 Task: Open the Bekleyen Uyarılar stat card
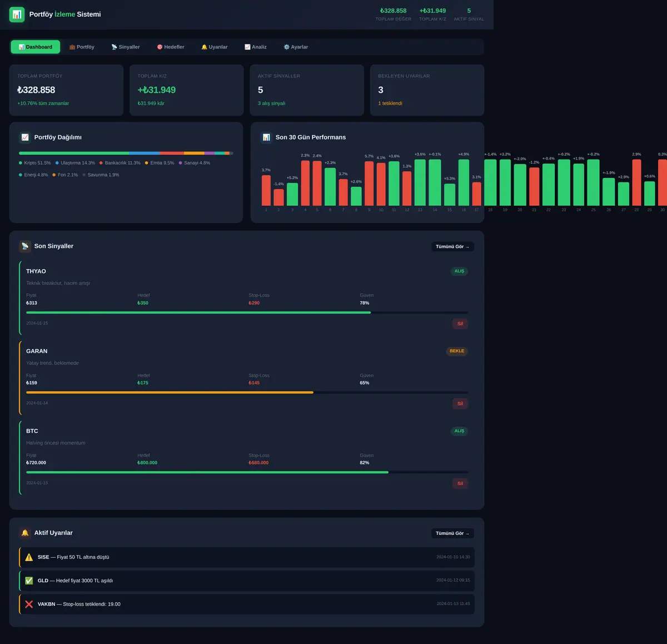tap(427, 90)
